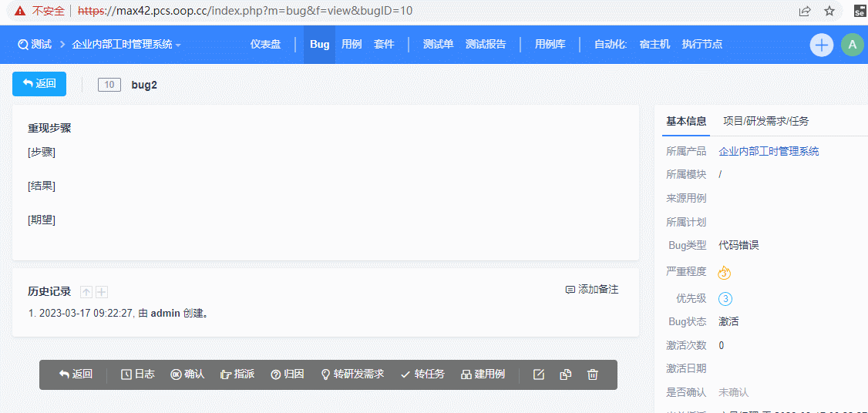Open the 测试报告 tab
This screenshot has width=868, height=413.
[x=486, y=45]
